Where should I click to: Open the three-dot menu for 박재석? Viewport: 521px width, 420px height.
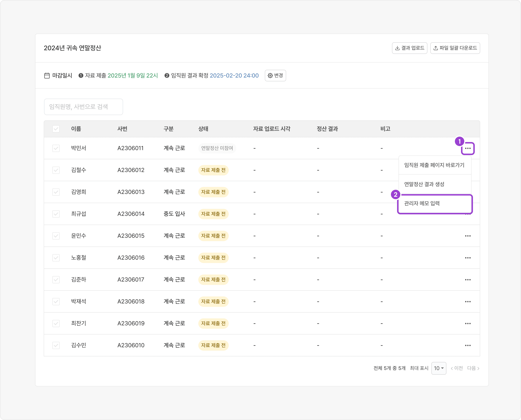coord(468,301)
